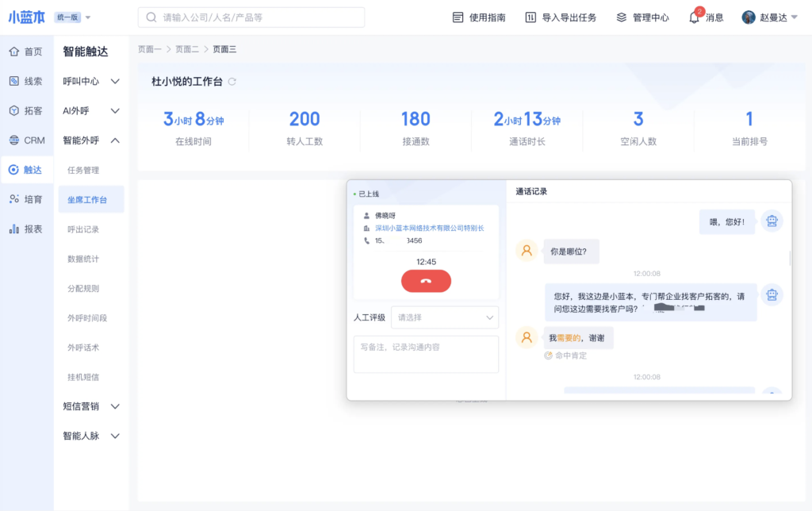Open the 人工评级 dropdown
This screenshot has height=511, width=812.
click(445, 317)
